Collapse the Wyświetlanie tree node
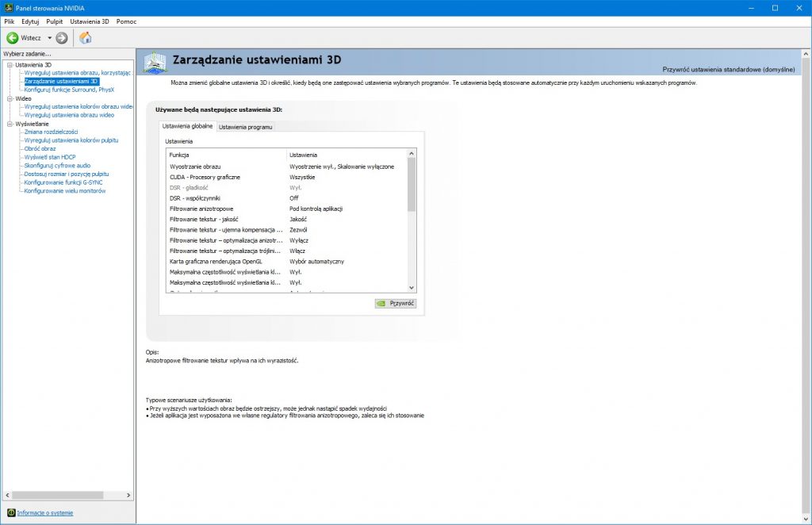Viewport: 812px width, 525px height. point(10,124)
